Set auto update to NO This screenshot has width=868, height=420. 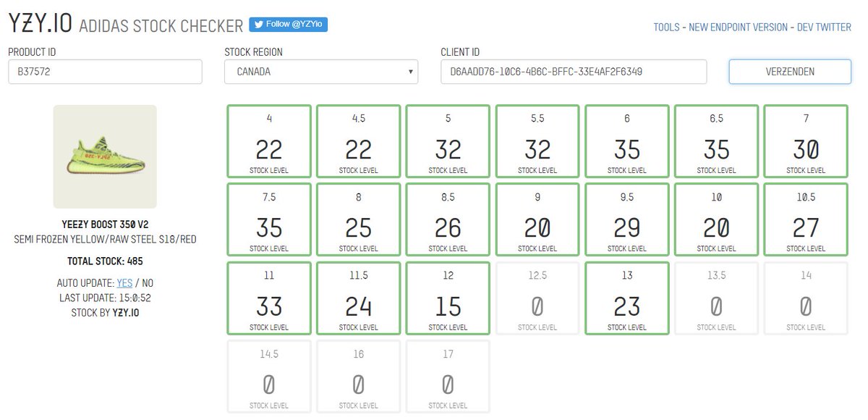tap(148, 283)
